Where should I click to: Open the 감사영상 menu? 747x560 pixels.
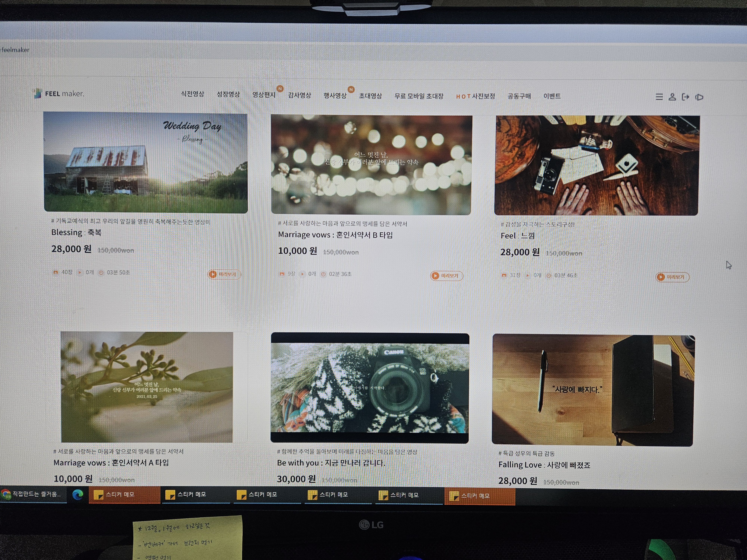[300, 95]
